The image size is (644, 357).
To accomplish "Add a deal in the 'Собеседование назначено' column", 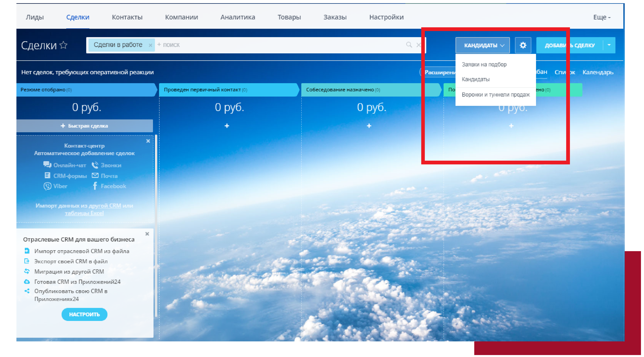I will point(369,126).
